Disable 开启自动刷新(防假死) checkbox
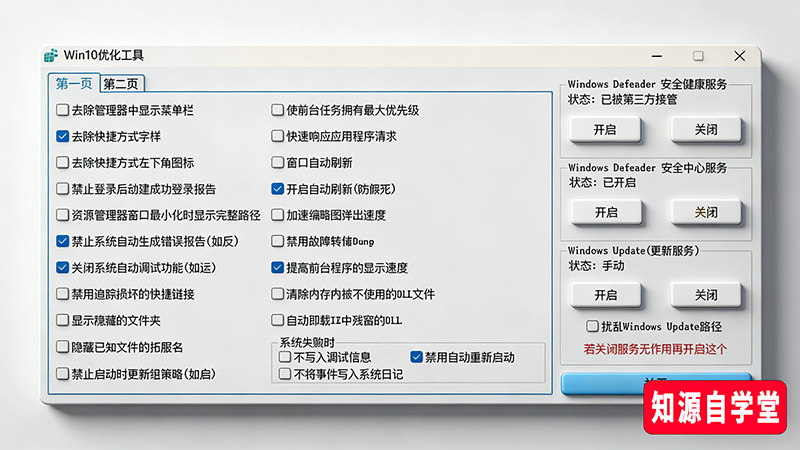This screenshot has width=800, height=450. tap(278, 188)
